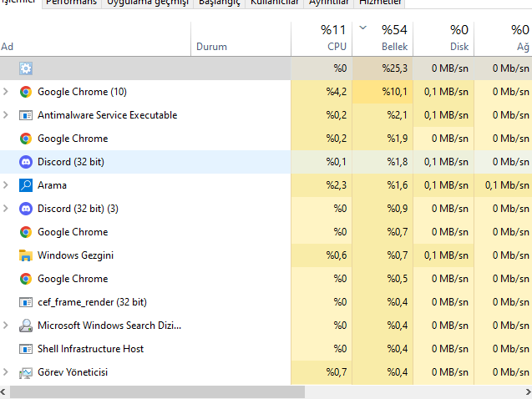Screen dimensions: 532x399
Task: Click the cef_frame_render (32 bit) icon
Action: (26, 302)
